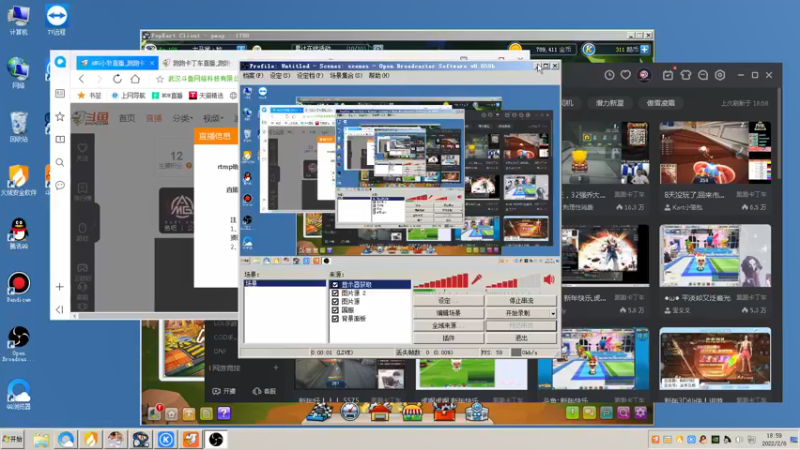
Task: Open 场景集合(S) menu in OBS
Action: click(346, 76)
